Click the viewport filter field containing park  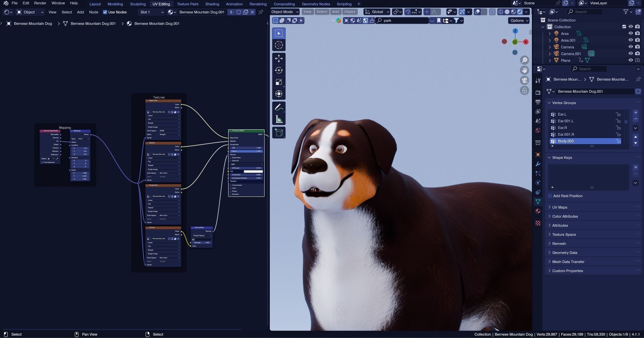tap(403, 20)
